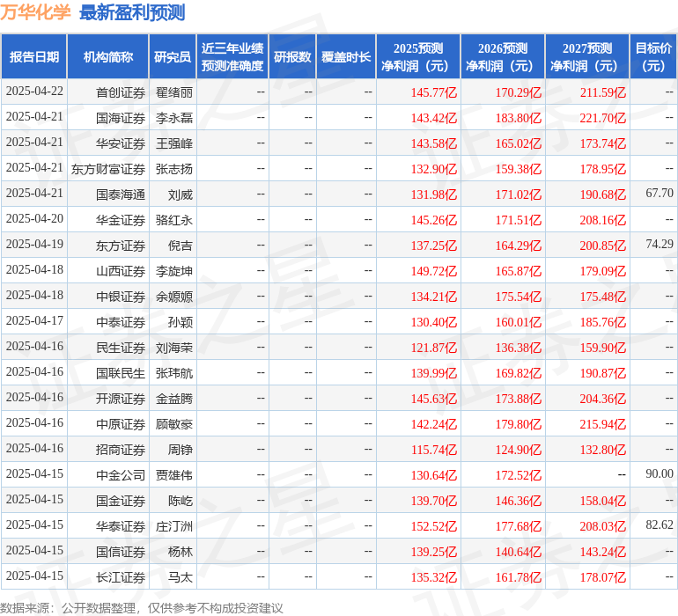Image resolution: width=678 pixels, height=616 pixels.
Task: Sort by the 报告日期 column header
Action: pos(33,57)
